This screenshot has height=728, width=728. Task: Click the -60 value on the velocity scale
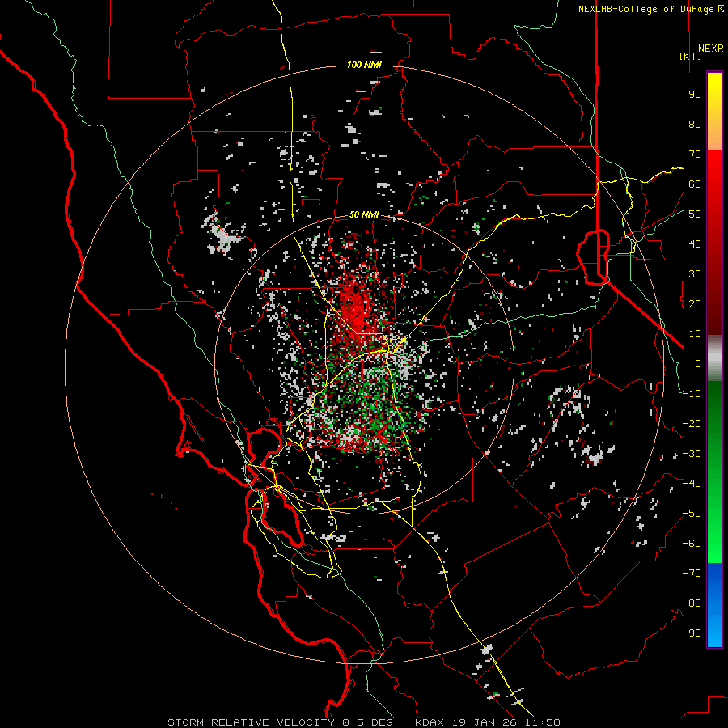(x=692, y=544)
